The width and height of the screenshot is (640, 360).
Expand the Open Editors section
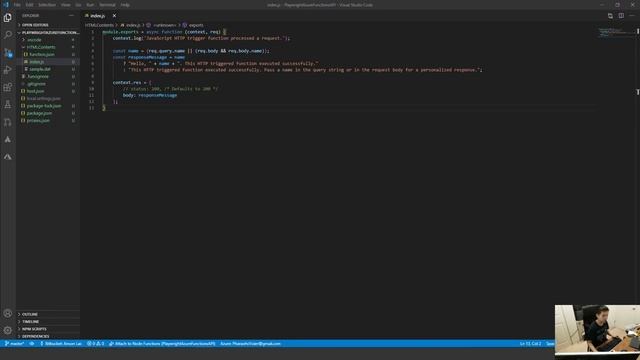48,25
